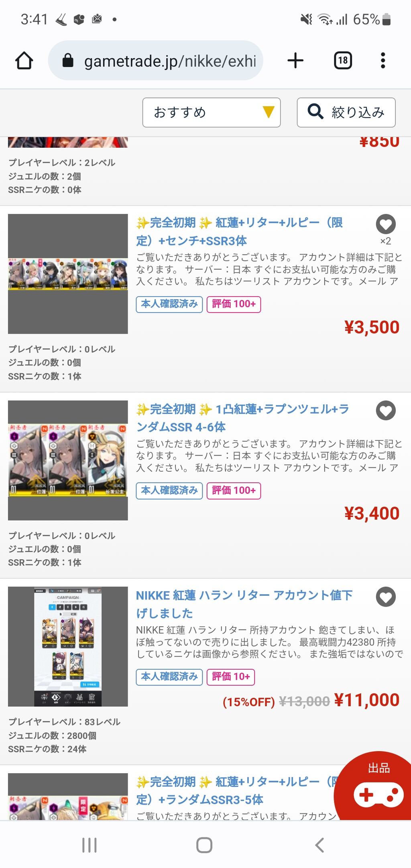Tap the Android home navigation icon
This screenshot has height=868, width=411.
204,845
